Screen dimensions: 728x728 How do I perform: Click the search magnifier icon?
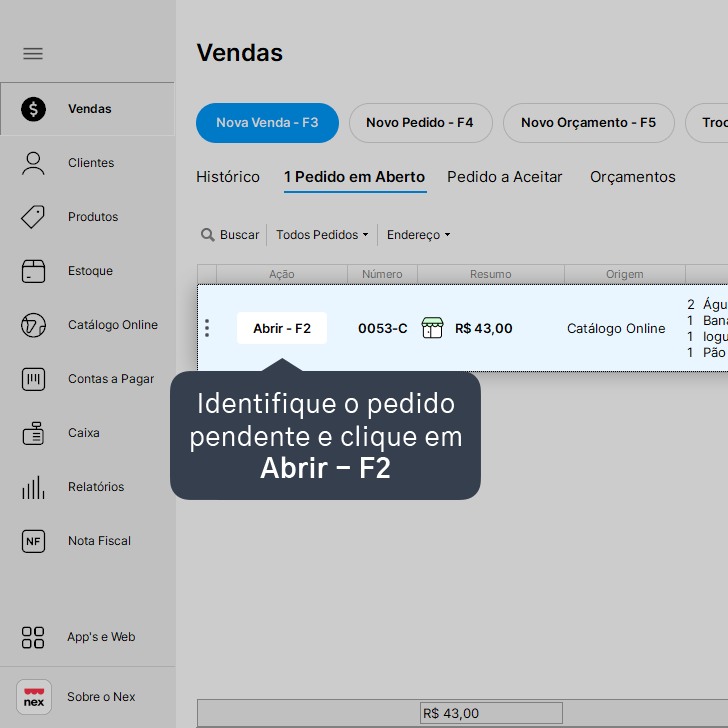pos(208,235)
